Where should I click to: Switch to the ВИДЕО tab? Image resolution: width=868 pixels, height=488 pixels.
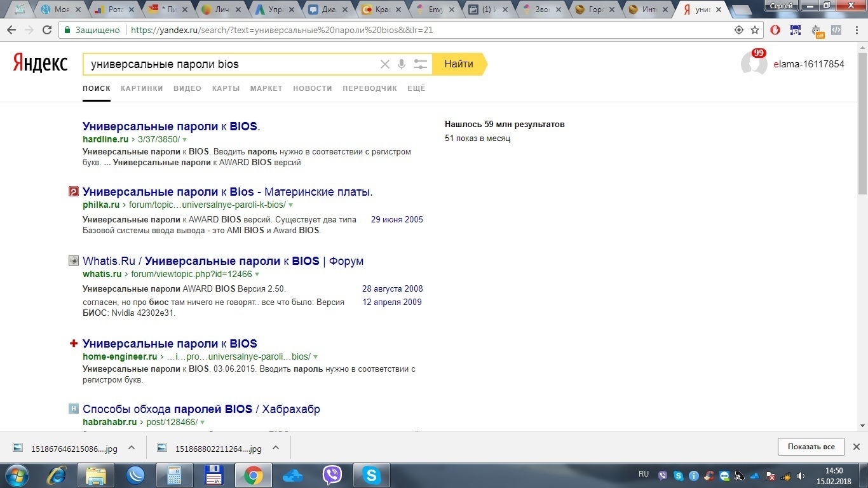(x=187, y=88)
